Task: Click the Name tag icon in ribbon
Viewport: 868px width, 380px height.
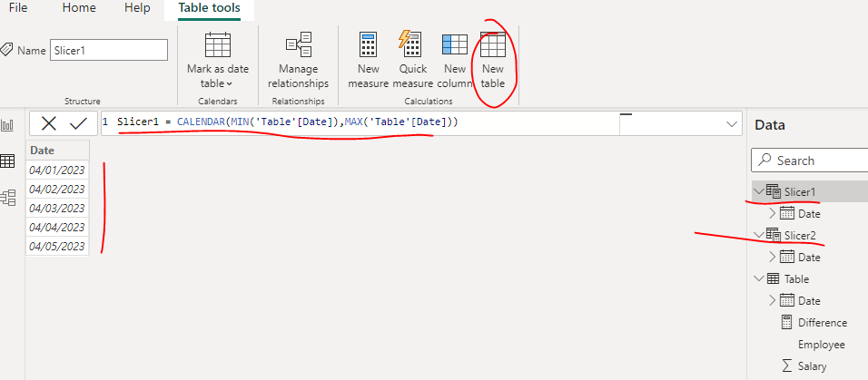Action: click(x=6, y=50)
